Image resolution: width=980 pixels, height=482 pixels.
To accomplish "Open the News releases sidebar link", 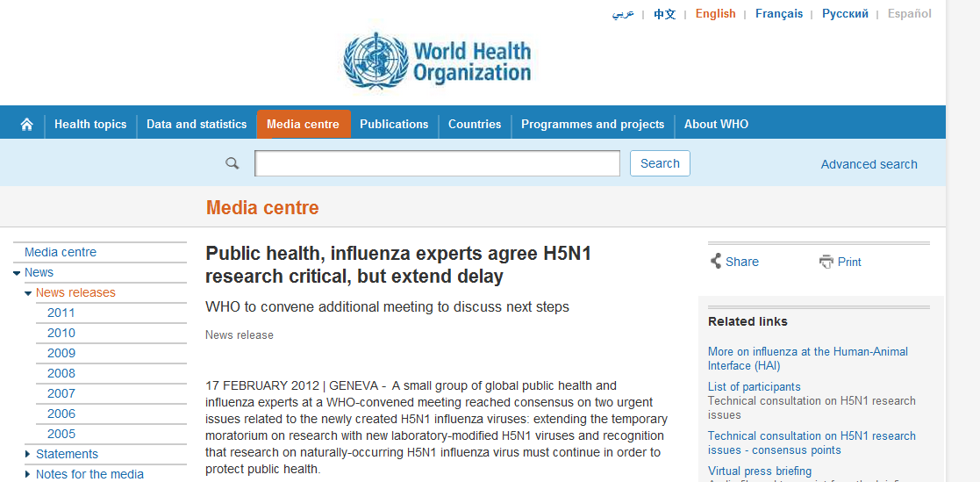I will 75,292.
